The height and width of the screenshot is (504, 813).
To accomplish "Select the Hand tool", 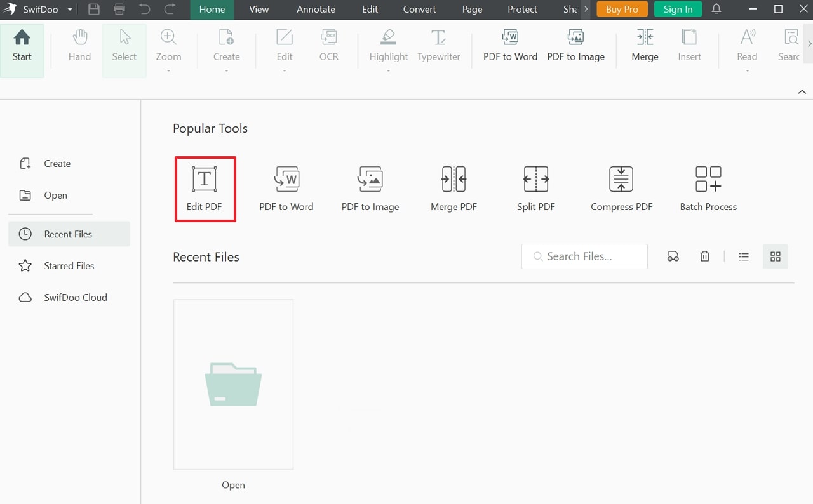I will [80, 38].
